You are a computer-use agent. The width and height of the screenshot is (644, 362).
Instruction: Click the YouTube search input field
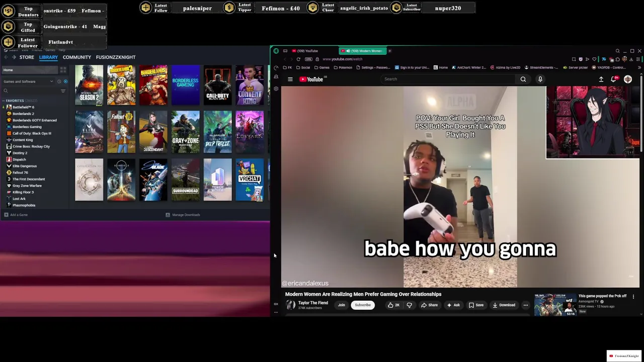point(449,79)
